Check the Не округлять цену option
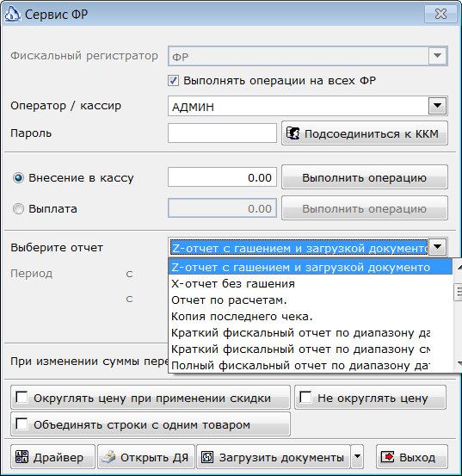462x476 pixels. tap(305, 397)
